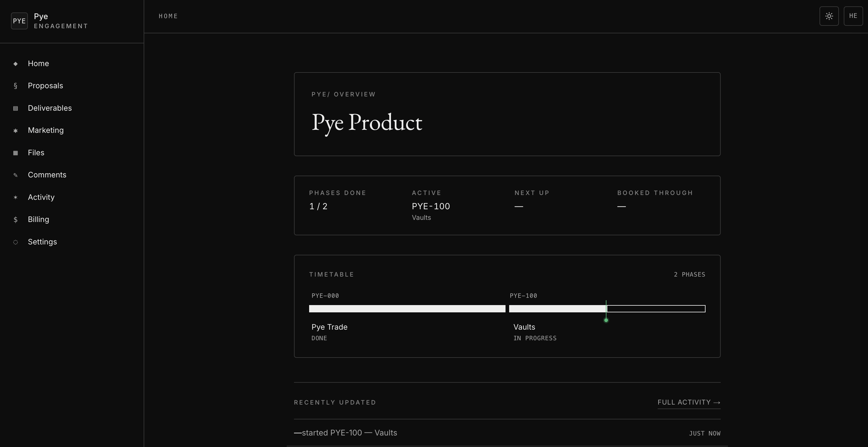This screenshot has width=868, height=447.
Task: Open Comments section
Action: point(47,175)
